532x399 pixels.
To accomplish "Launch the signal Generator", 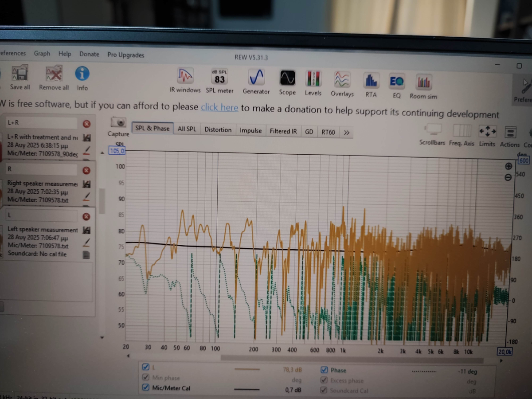I will point(256,79).
